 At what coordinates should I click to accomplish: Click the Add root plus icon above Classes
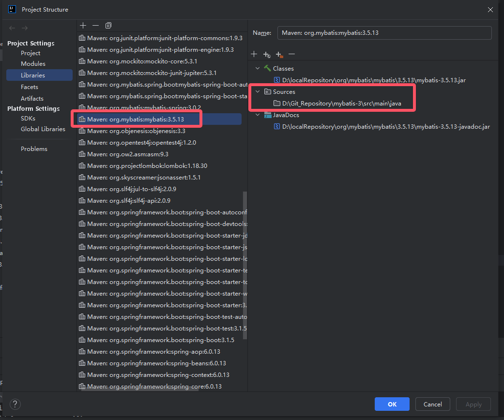tap(254, 54)
